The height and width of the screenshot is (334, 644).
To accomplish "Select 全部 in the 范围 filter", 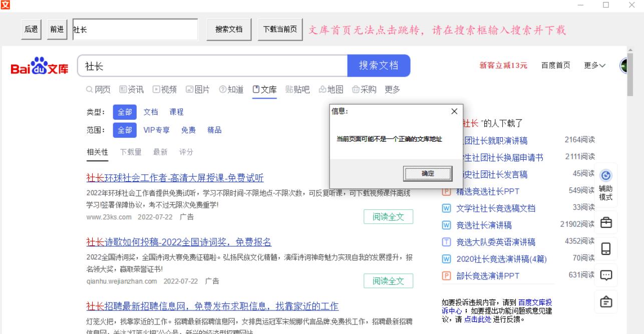I will coord(125,130).
